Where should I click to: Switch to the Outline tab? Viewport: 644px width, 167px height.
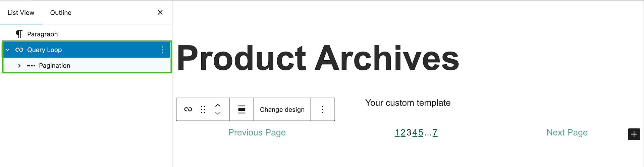61,13
